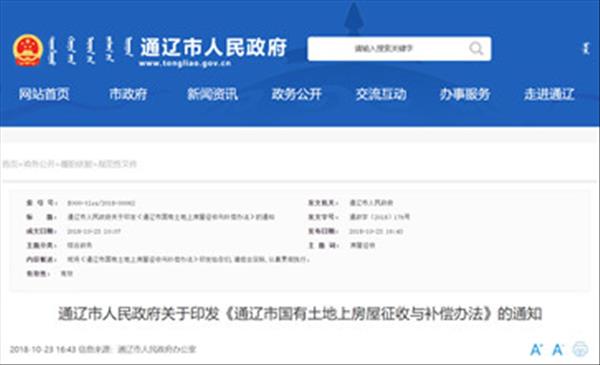Image resolution: width=600 pixels, height=365 pixels.
Task: Click the 主题分类 value
Action: 80,245
